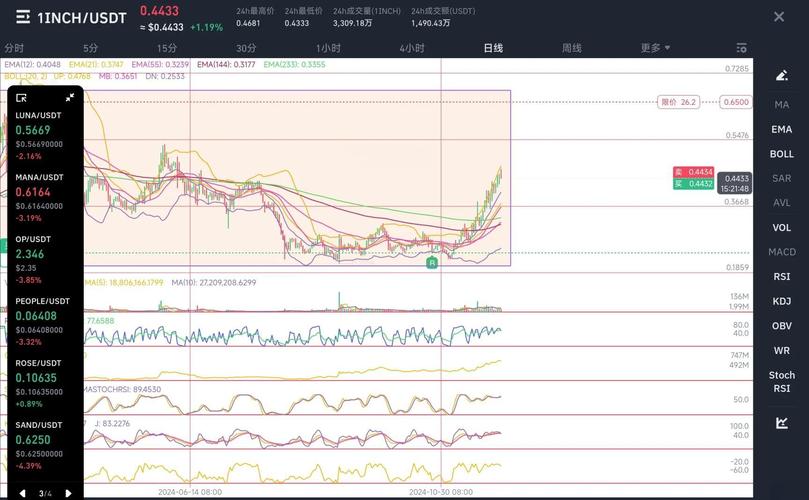Click the EMA(233): 0.3355 legend
The height and width of the screenshot is (500, 809).
tap(294, 64)
